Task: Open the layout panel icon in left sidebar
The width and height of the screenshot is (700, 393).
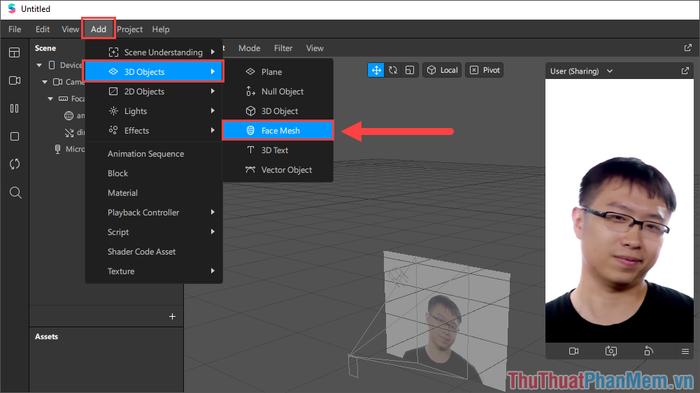Action: coord(14,53)
